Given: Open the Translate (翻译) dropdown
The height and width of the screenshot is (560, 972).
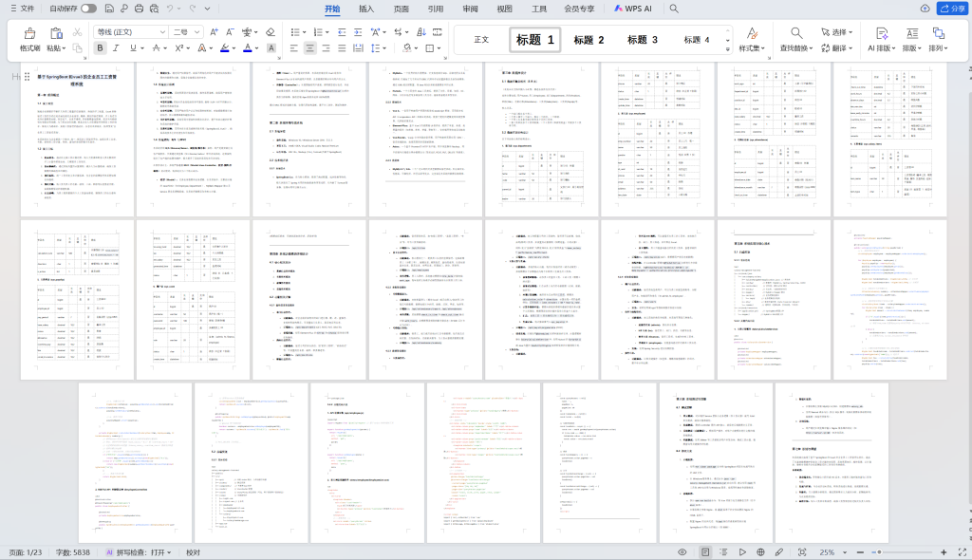Looking at the screenshot, I should [837, 47].
